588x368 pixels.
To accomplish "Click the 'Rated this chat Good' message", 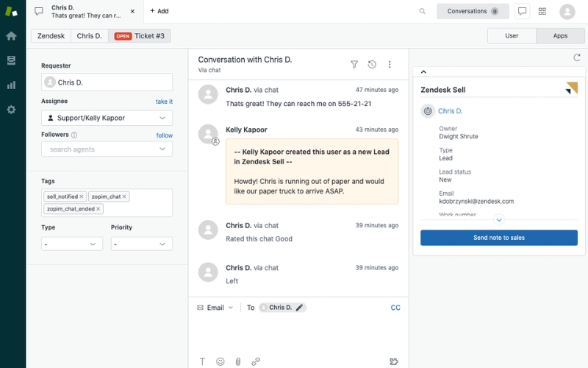I will (x=259, y=238).
